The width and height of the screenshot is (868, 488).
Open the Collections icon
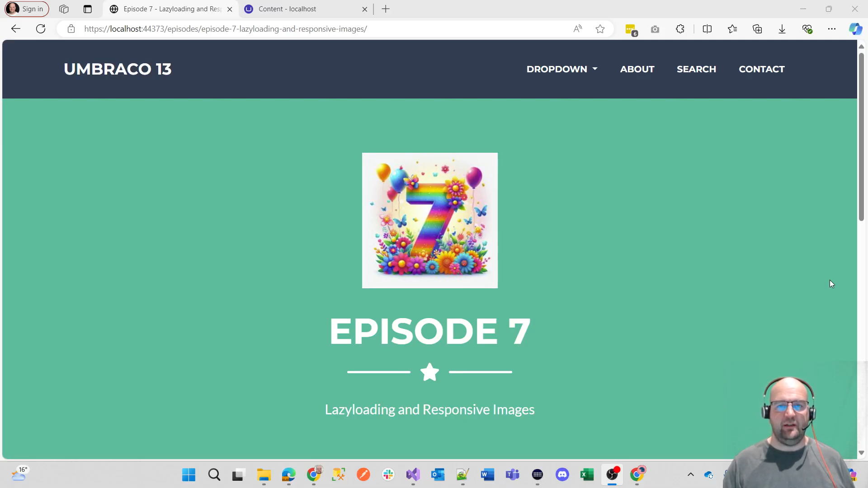758,28
